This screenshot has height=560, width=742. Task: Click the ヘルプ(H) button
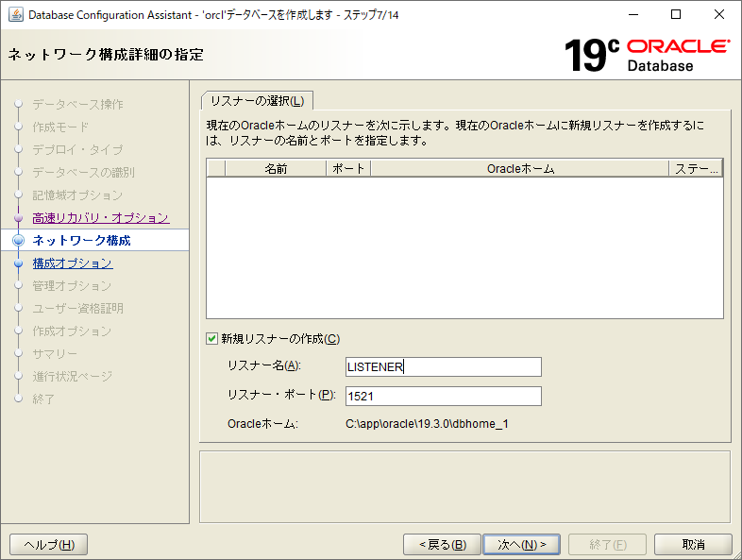(49, 545)
